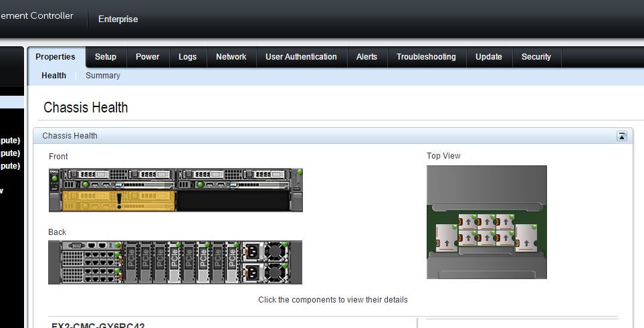The image size is (644, 328).
Task: Switch to the Alerts tab
Action: tap(366, 57)
